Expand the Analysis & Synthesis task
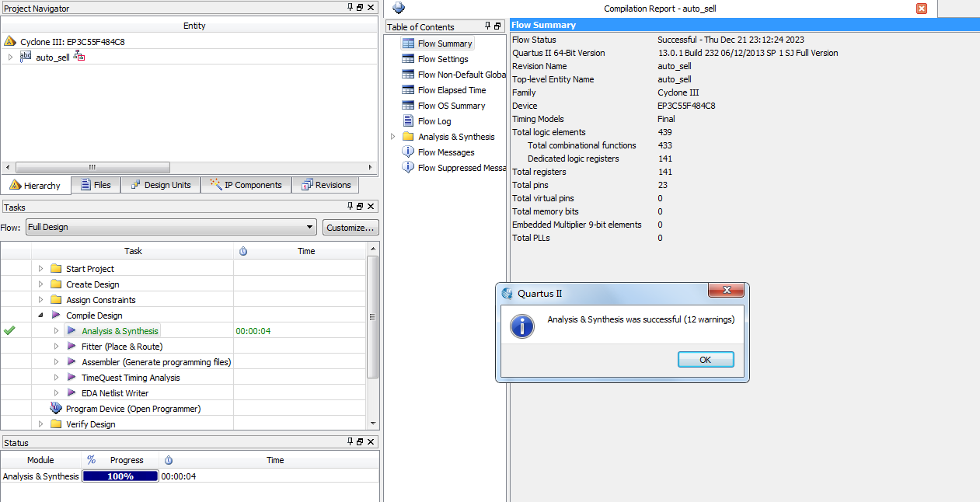This screenshot has height=502, width=980. tap(57, 331)
